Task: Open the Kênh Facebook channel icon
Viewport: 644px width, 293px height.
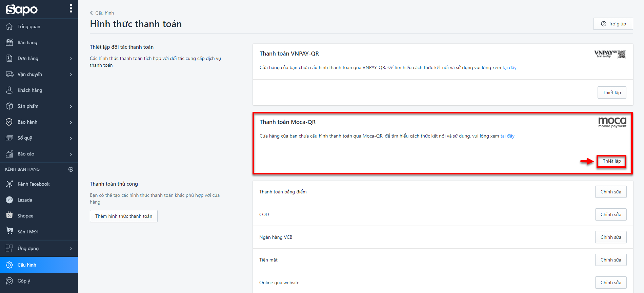Action: [9, 184]
